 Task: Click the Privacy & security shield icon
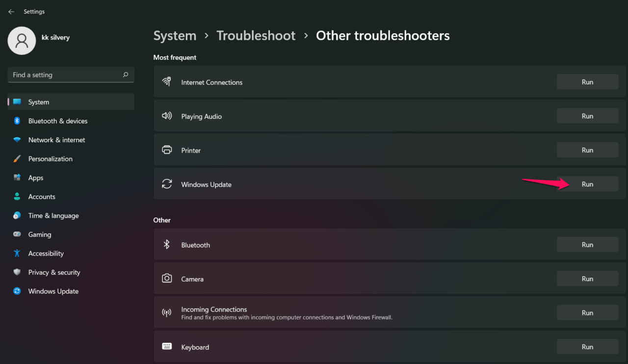17,272
